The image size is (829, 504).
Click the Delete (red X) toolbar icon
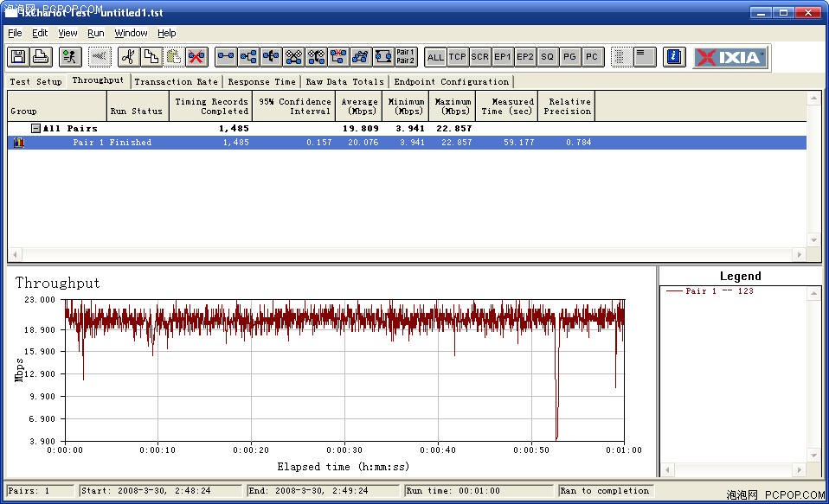[x=196, y=56]
